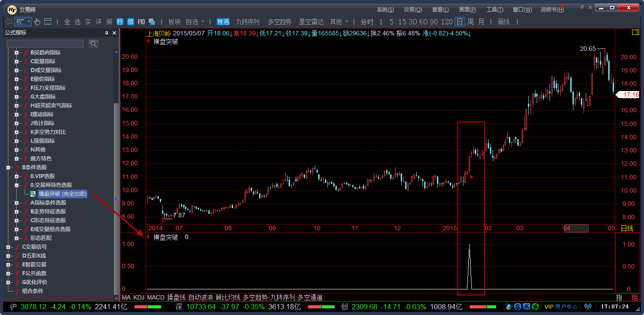Expand the C能量指标 tree node
The image size is (644, 315).
click(x=16, y=61)
